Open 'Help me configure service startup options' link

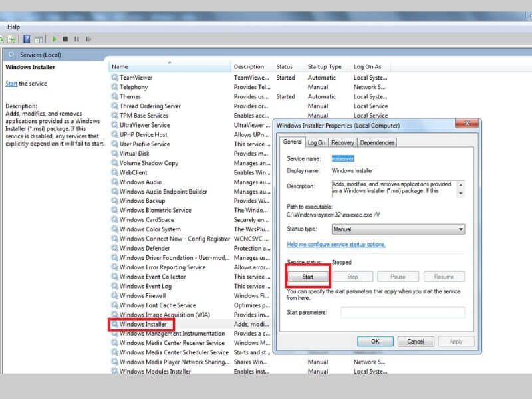click(x=336, y=245)
